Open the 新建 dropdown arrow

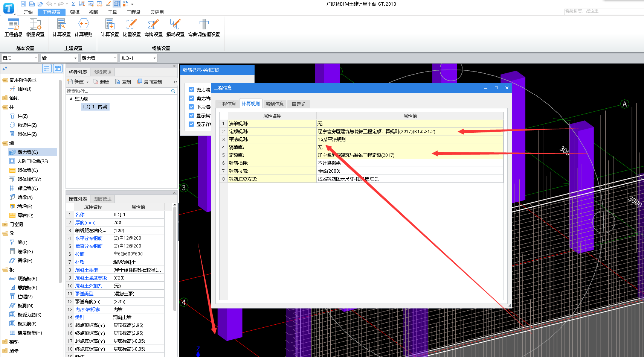pyautogui.click(x=88, y=82)
